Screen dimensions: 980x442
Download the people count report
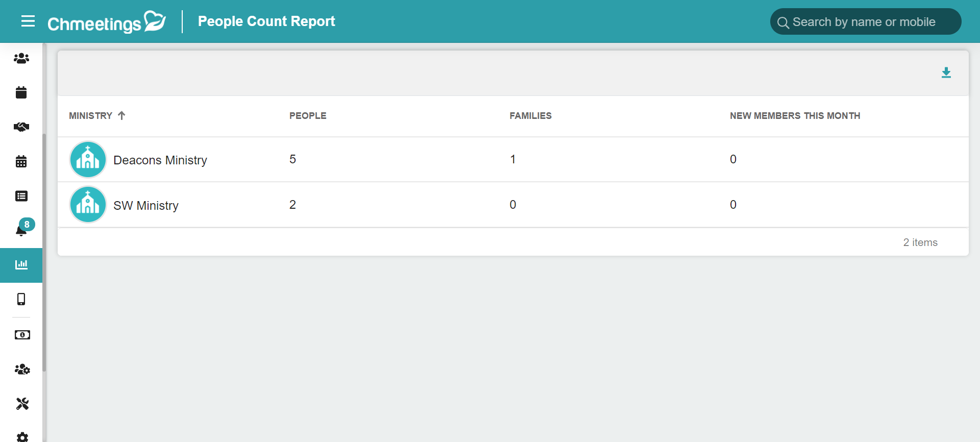coord(946,72)
